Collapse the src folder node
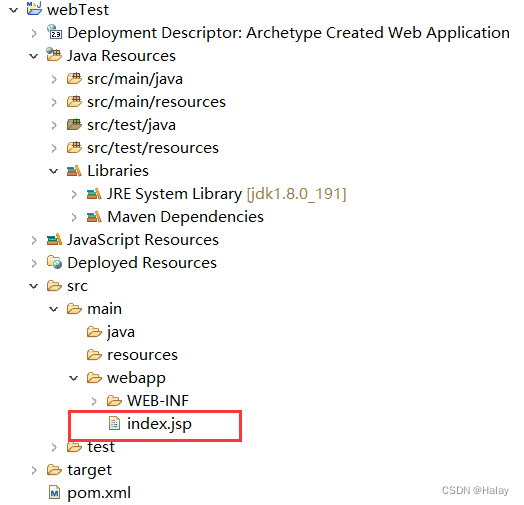The width and height of the screenshot is (524, 505). click(x=34, y=286)
